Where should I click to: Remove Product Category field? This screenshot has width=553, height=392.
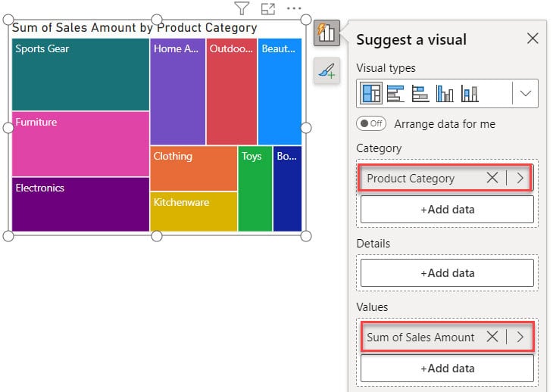(492, 178)
